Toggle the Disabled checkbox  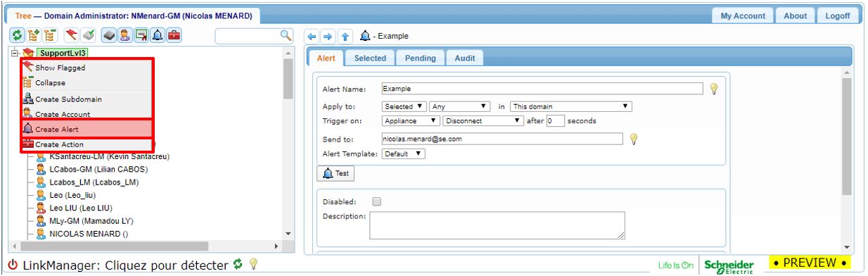click(376, 201)
